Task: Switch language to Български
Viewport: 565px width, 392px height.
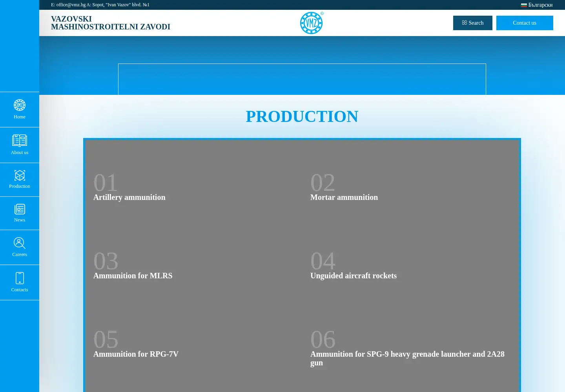Action: point(540,5)
